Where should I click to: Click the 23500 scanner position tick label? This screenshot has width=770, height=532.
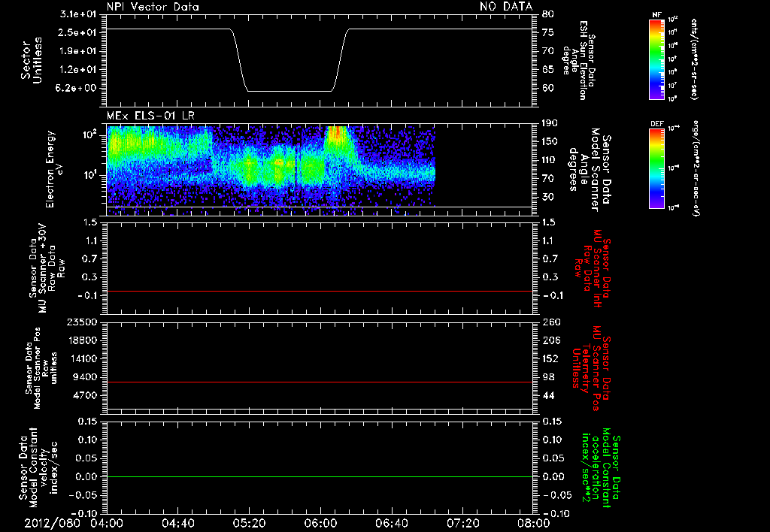click(x=82, y=322)
